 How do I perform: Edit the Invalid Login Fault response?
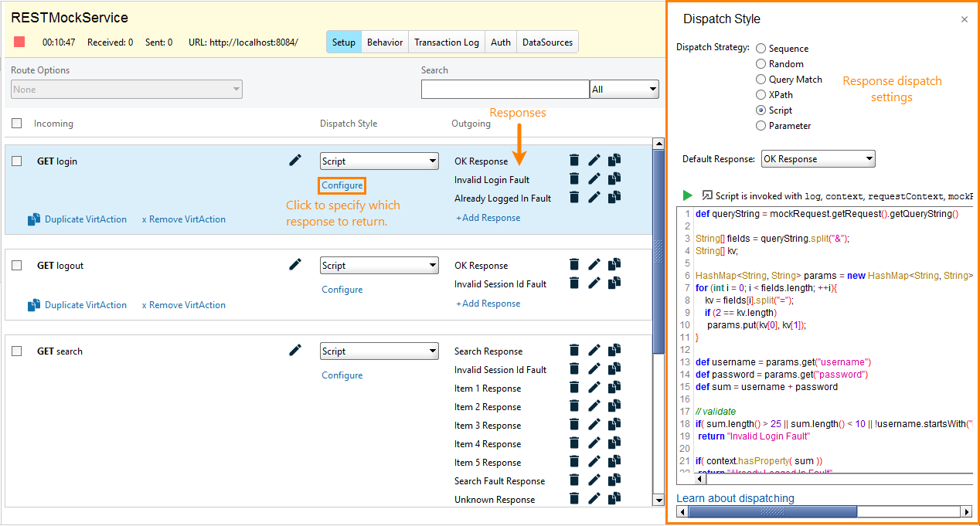[x=594, y=178]
